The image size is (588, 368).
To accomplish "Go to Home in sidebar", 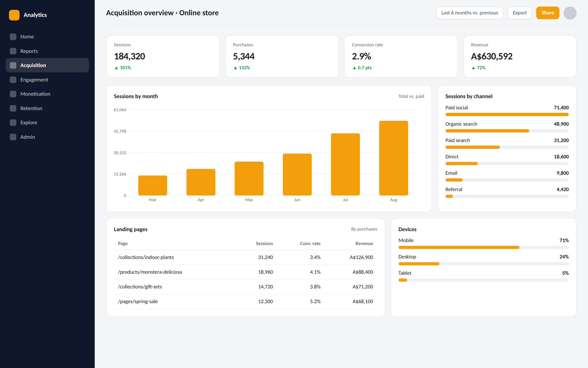I will tap(47, 37).
